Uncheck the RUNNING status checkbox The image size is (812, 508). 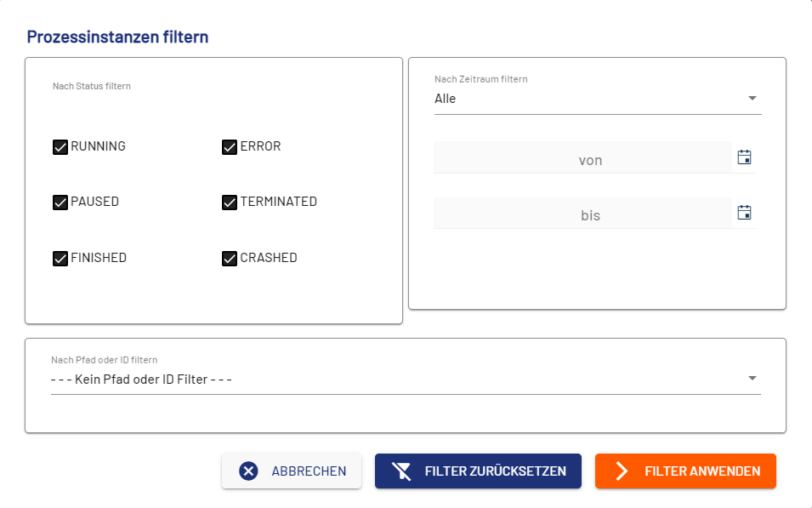60,147
